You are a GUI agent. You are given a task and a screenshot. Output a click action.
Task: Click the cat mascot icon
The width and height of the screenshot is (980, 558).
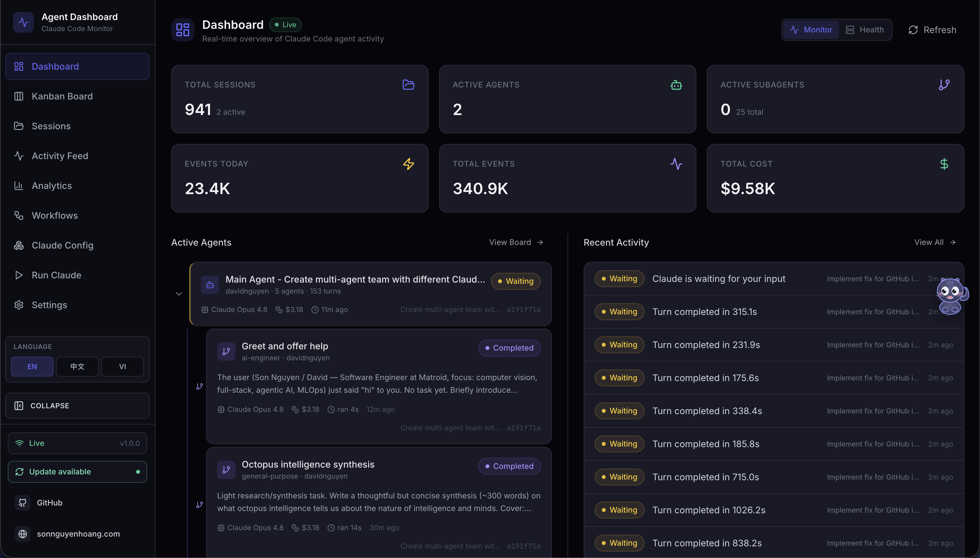(951, 296)
